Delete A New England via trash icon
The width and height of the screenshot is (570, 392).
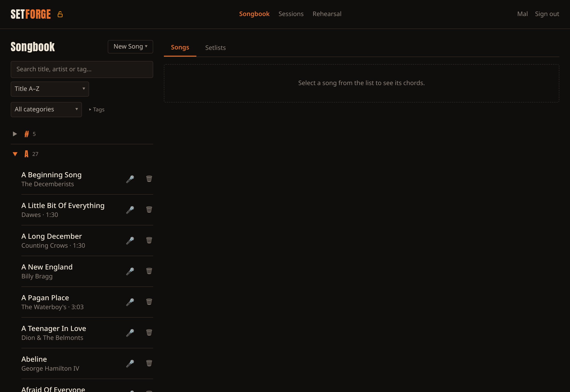(x=149, y=271)
